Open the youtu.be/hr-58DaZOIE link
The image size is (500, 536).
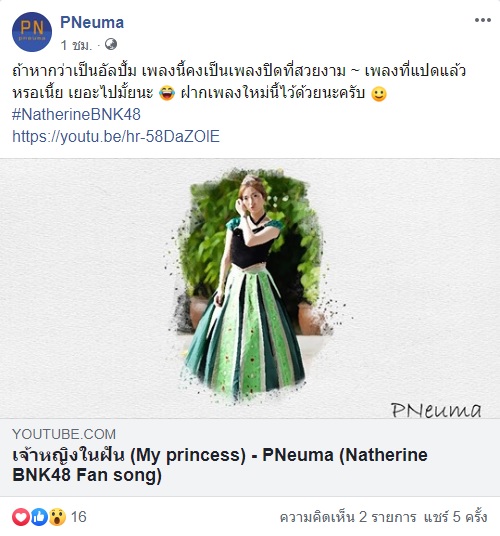[x=116, y=136]
